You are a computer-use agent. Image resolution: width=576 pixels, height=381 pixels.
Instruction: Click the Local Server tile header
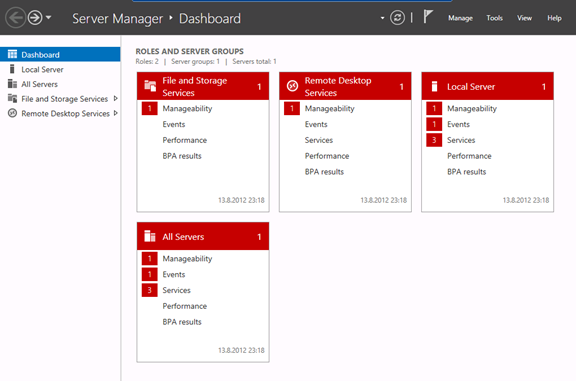[487, 86]
